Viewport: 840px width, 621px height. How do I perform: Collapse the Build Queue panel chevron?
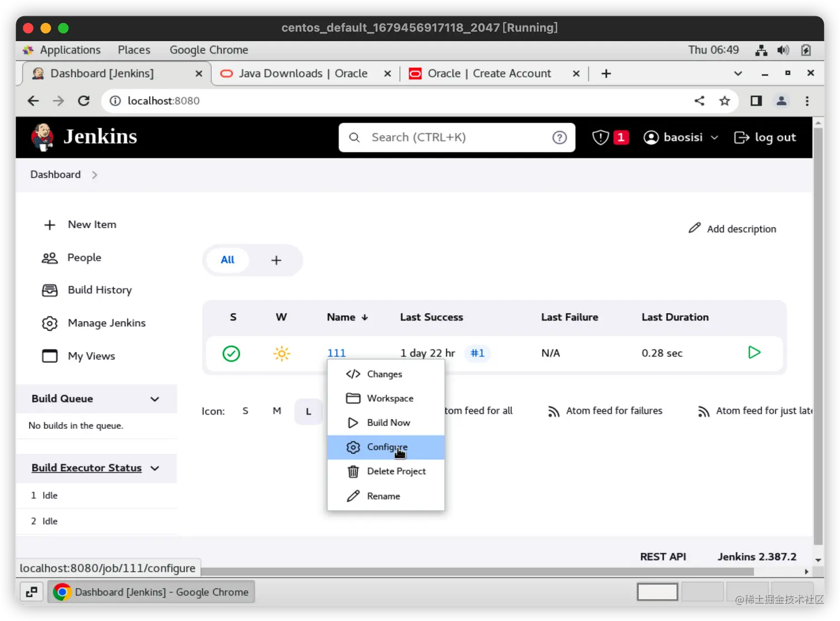pyautogui.click(x=155, y=399)
